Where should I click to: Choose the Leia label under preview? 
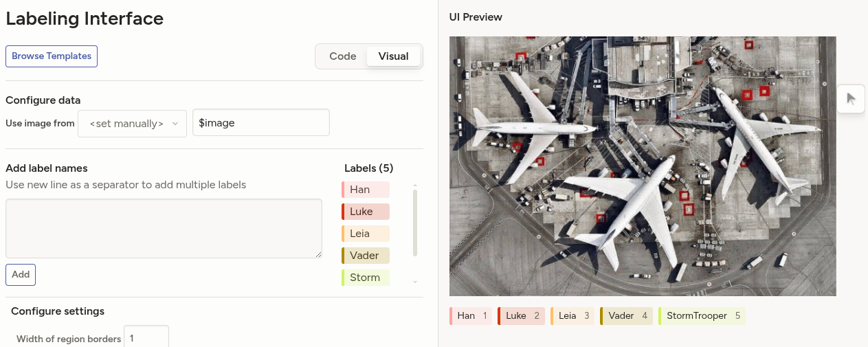(572, 316)
